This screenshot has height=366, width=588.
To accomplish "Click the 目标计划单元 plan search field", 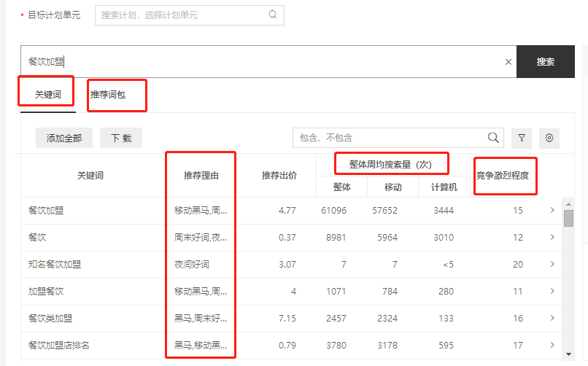I will coord(182,15).
